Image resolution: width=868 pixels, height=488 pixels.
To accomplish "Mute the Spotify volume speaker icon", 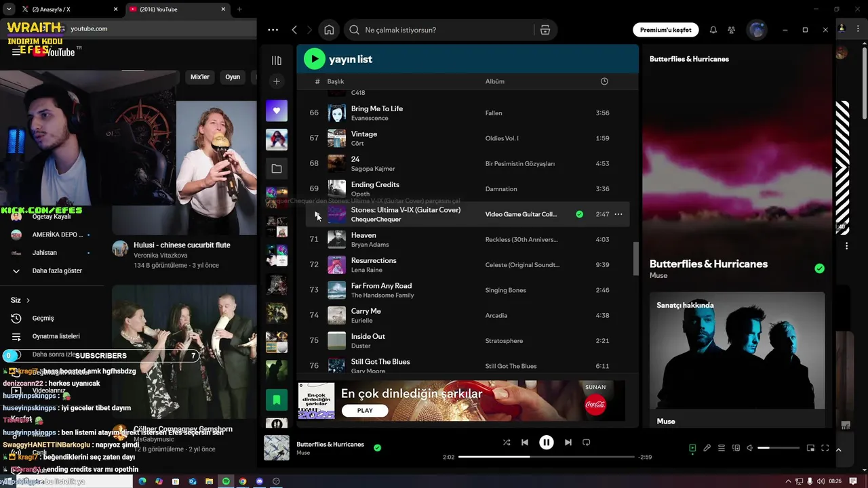I will (750, 448).
